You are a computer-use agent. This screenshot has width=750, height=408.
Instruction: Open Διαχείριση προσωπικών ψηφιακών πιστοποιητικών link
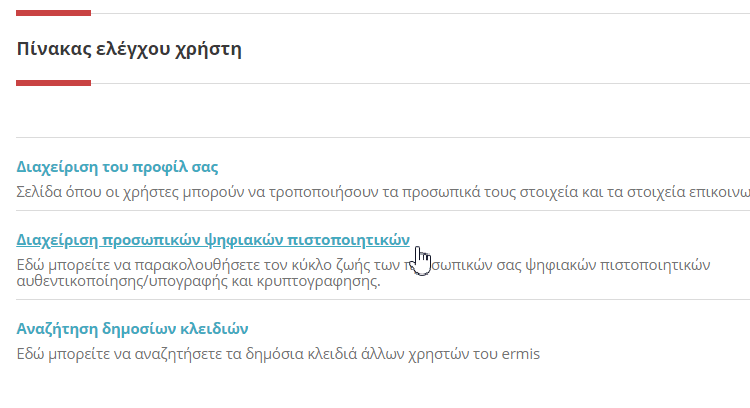pos(213,240)
